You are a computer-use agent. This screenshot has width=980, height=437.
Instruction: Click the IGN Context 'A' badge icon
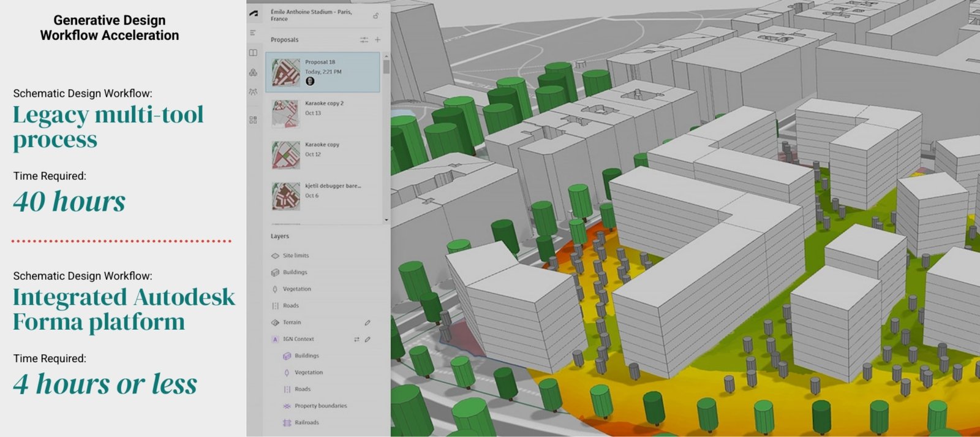(275, 339)
